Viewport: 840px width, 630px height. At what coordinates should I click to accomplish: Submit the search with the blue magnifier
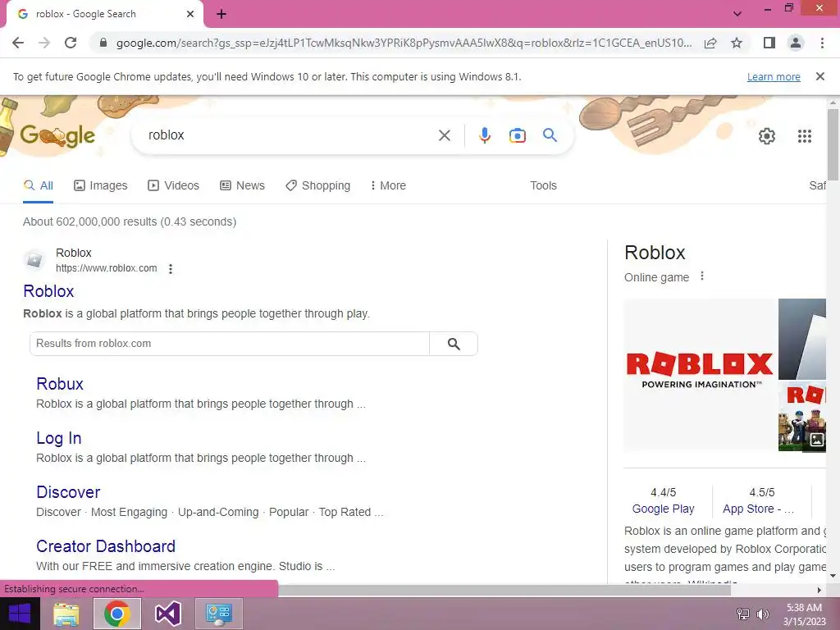coord(550,135)
